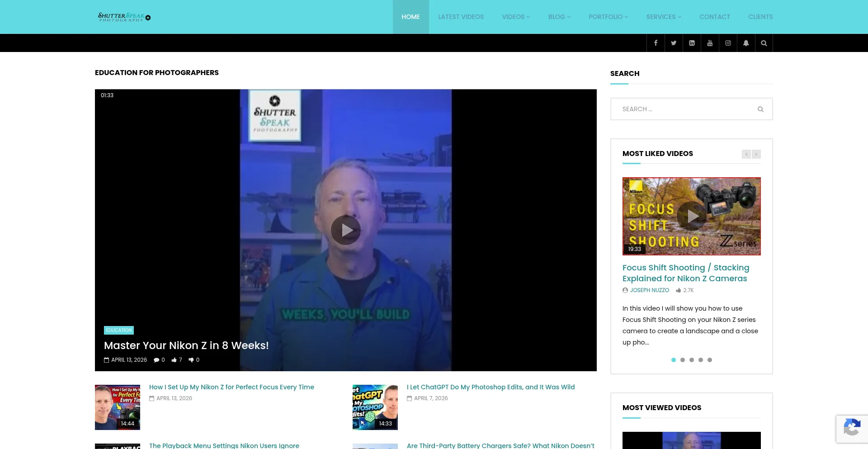
Task: Play the Master Your Nikon Z video
Action: pyautogui.click(x=346, y=230)
